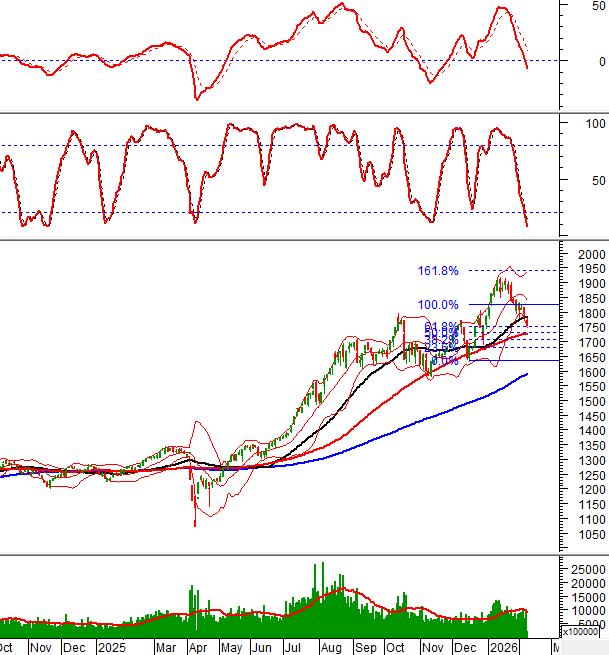Click the 100.0% Fibonacci level label
609x655 pixels.
pos(438,305)
